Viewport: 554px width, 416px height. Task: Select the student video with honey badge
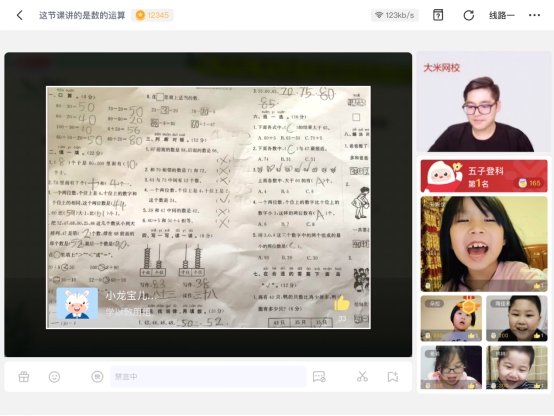[451, 318]
